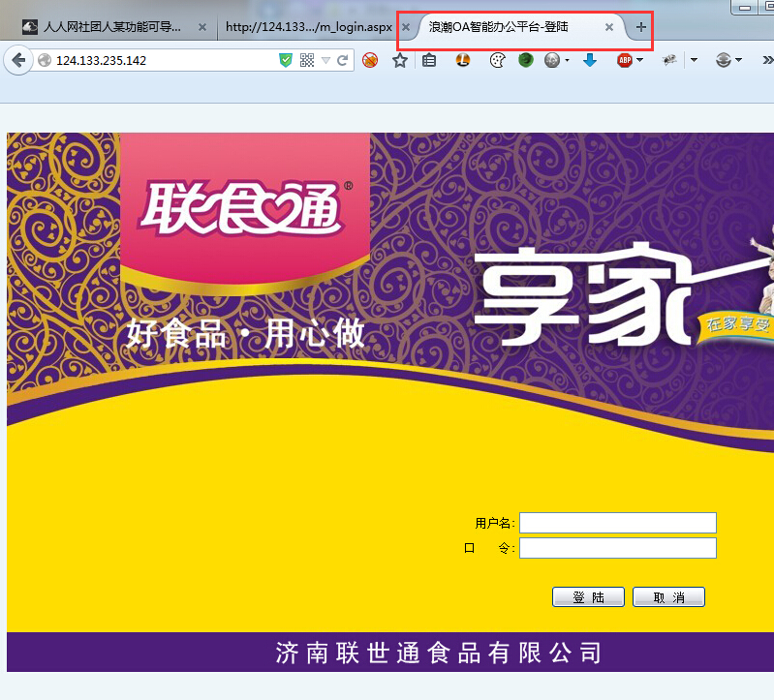
Task: Click the gray round swirl toolbar icon
Action: (724, 60)
